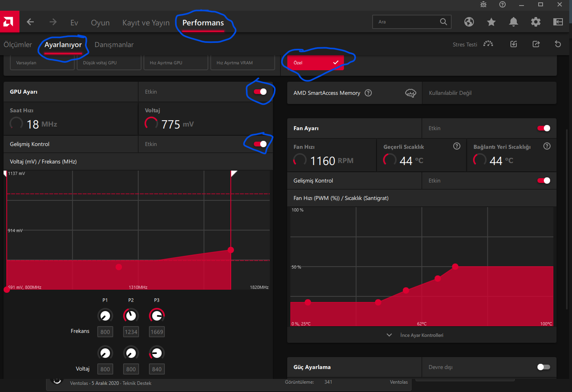Click the P2 Frekans dial knob

pos(131,315)
